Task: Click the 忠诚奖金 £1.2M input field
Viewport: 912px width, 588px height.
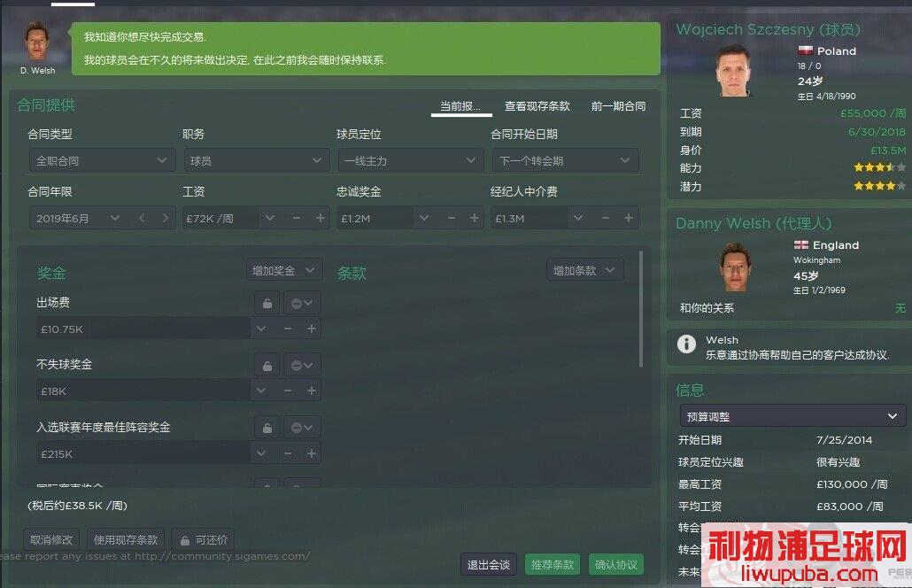Action: pos(375,218)
